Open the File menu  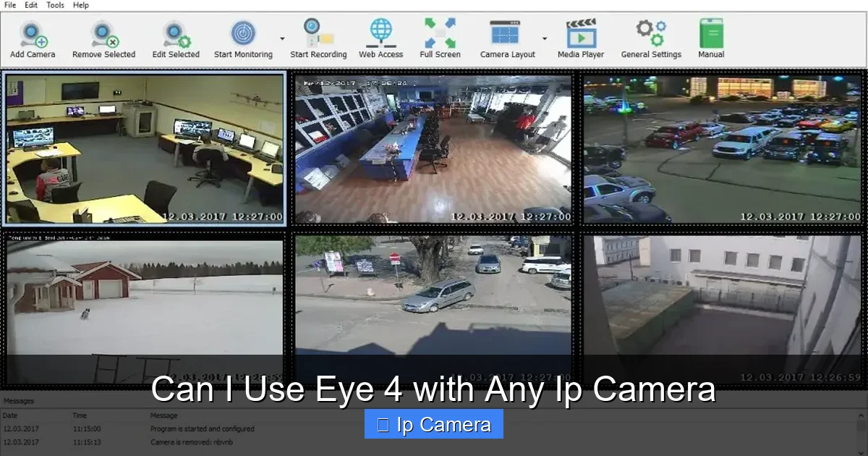10,5
